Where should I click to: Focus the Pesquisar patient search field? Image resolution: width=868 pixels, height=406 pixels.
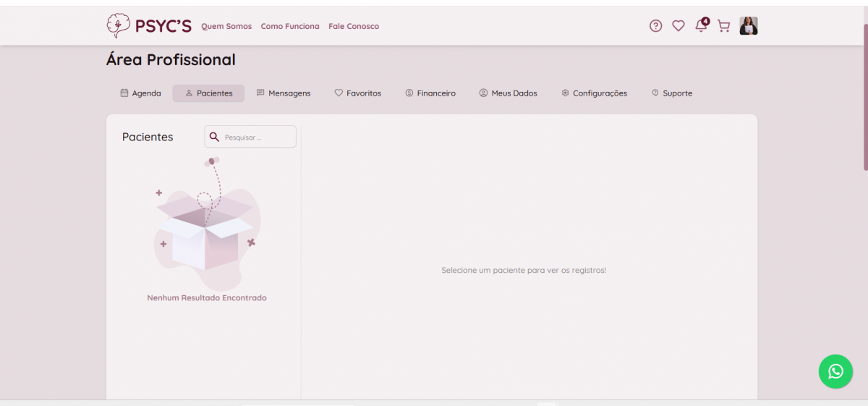pyautogui.click(x=257, y=137)
